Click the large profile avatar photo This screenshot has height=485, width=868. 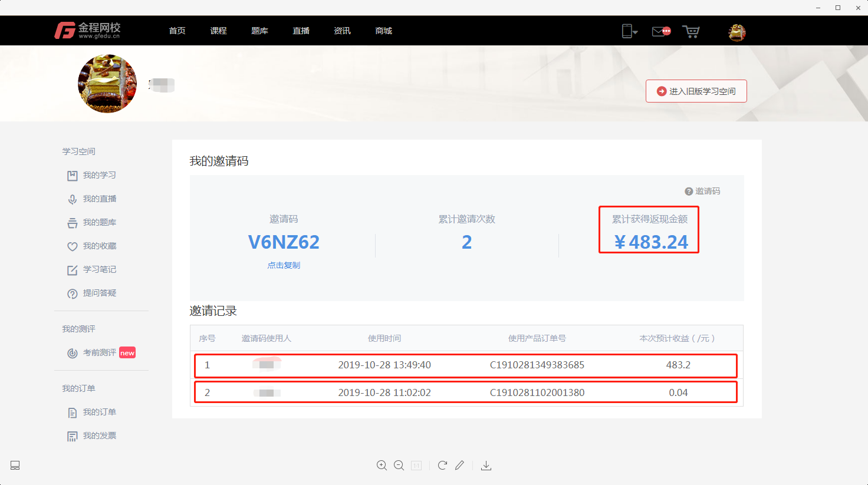click(107, 84)
